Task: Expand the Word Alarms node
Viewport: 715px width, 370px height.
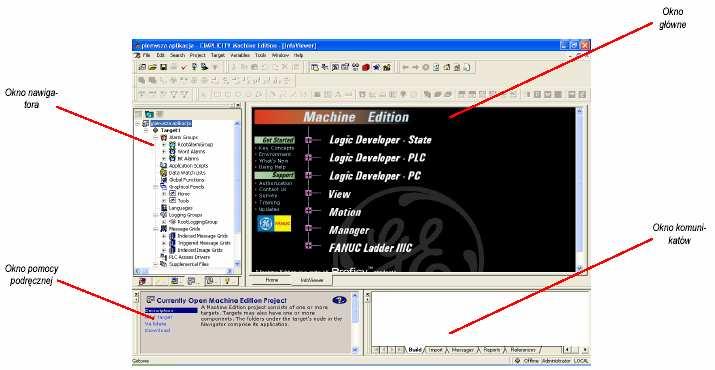Action: coord(164,151)
